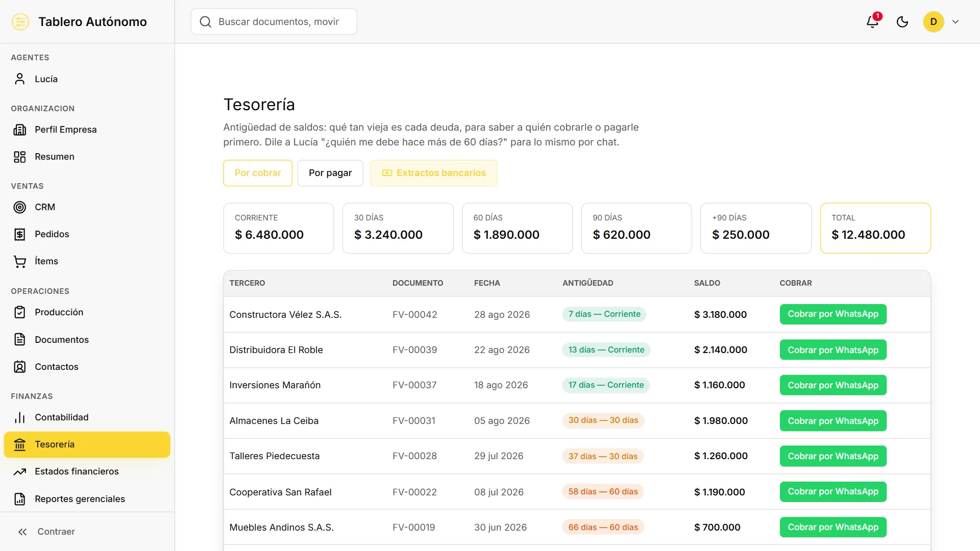
Task: Click the Tablero Autónomo logo icon
Action: pos(20,21)
